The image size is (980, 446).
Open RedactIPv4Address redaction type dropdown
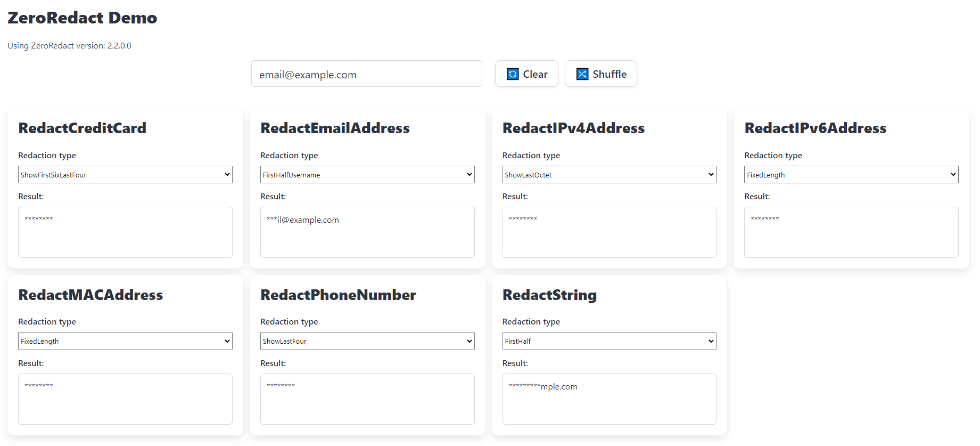coord(610,175)
